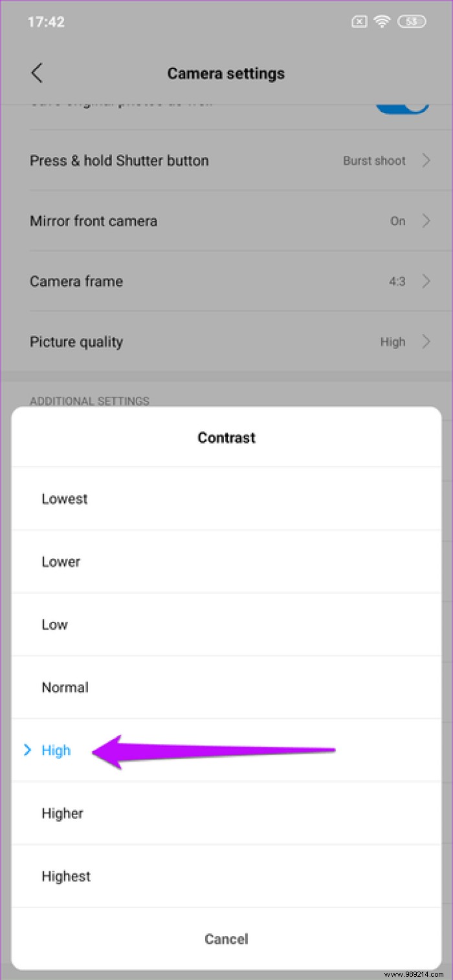Disable the Save original photos toggle

click(403, 103)
